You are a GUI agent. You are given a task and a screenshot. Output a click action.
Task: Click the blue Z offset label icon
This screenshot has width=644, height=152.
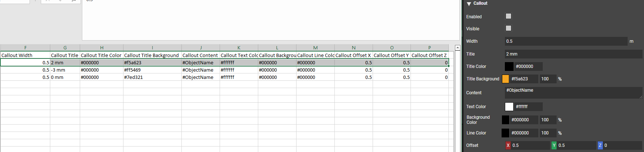(x=600, y=145)
